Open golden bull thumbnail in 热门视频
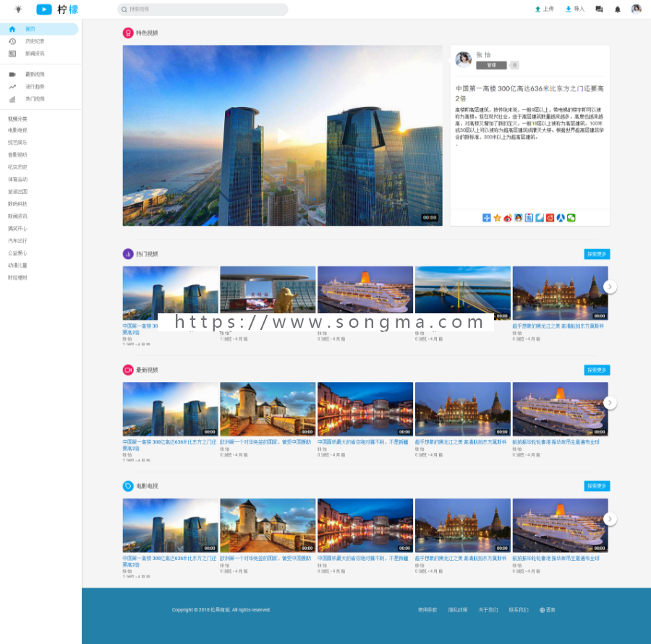The image size is (651, 644). (x=268, y=290)
